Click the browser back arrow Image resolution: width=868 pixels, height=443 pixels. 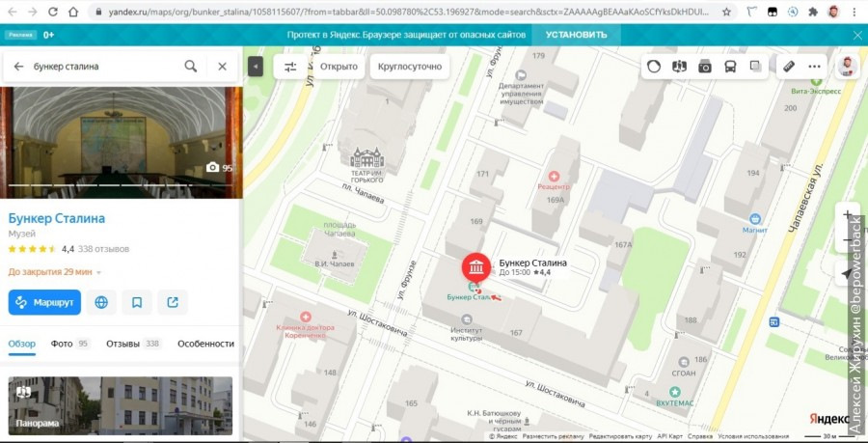[x=13, y=12]
